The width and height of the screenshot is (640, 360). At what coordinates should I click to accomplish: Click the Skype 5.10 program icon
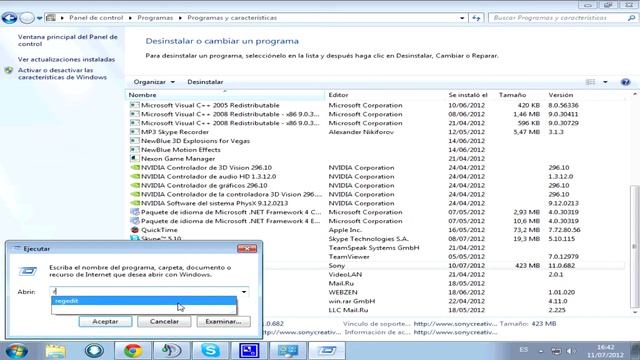pyautogui.click(x=134, y=238)
